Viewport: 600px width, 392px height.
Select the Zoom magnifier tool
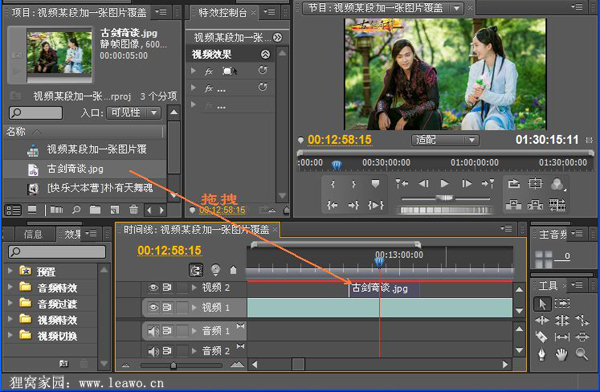[582, 354]
